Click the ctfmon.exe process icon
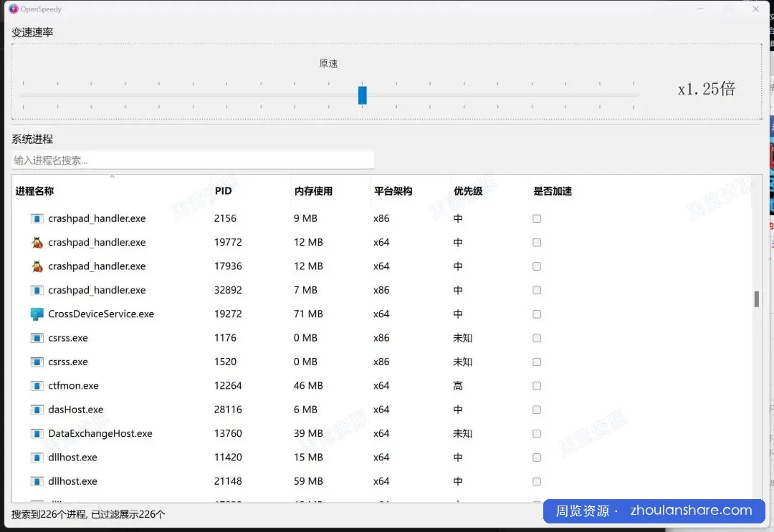Screen dimensions: 774x532 pyautogui.click(x=37, y=385)
